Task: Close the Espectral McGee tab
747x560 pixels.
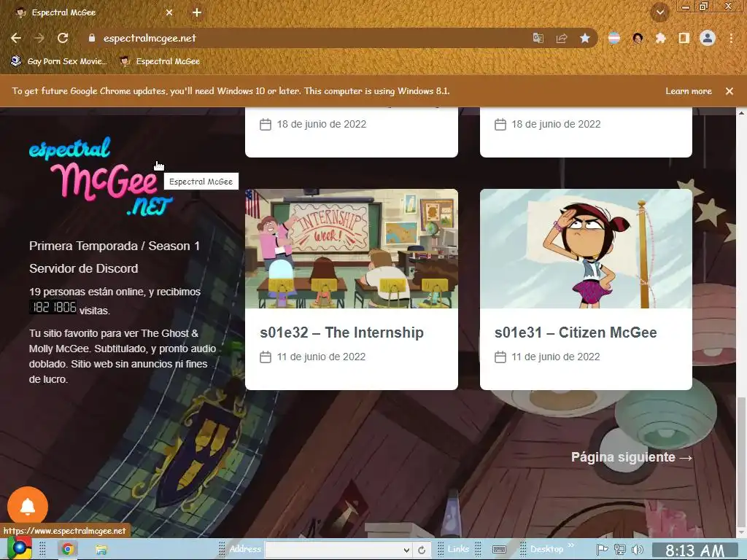Action: [x=169, y=12]
